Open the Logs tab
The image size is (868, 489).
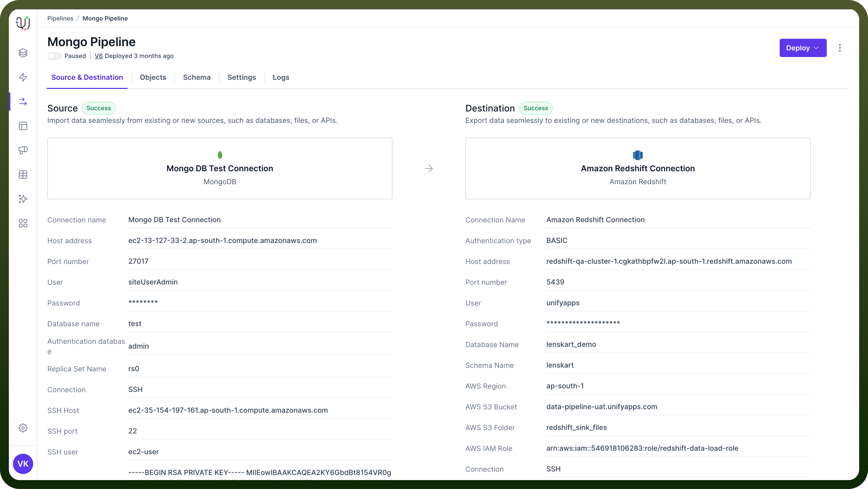coord(281,77)
